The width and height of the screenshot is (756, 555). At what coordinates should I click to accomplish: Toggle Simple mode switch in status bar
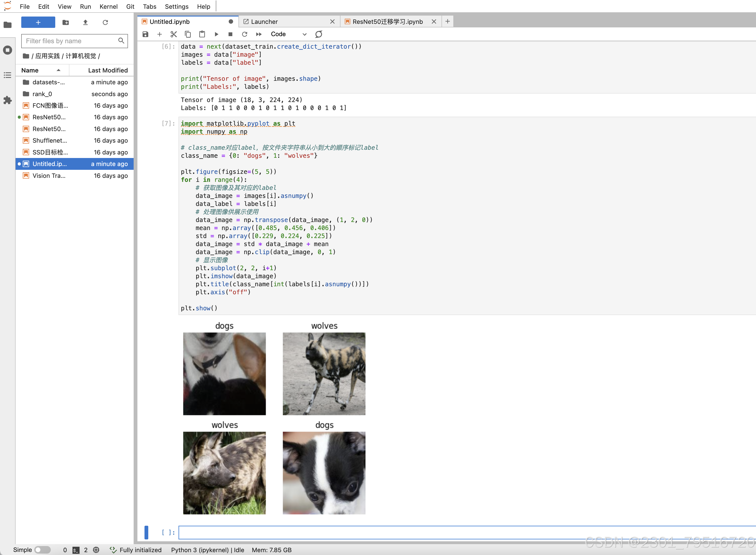pyautogui.click(x=42, y=550)
